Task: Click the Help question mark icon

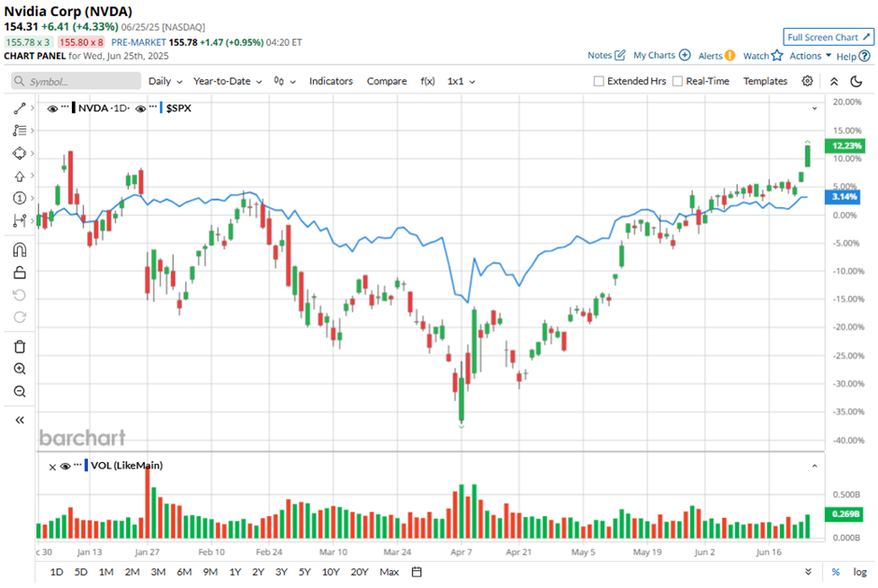Action: pyautogui.click(x=865, y=56)
